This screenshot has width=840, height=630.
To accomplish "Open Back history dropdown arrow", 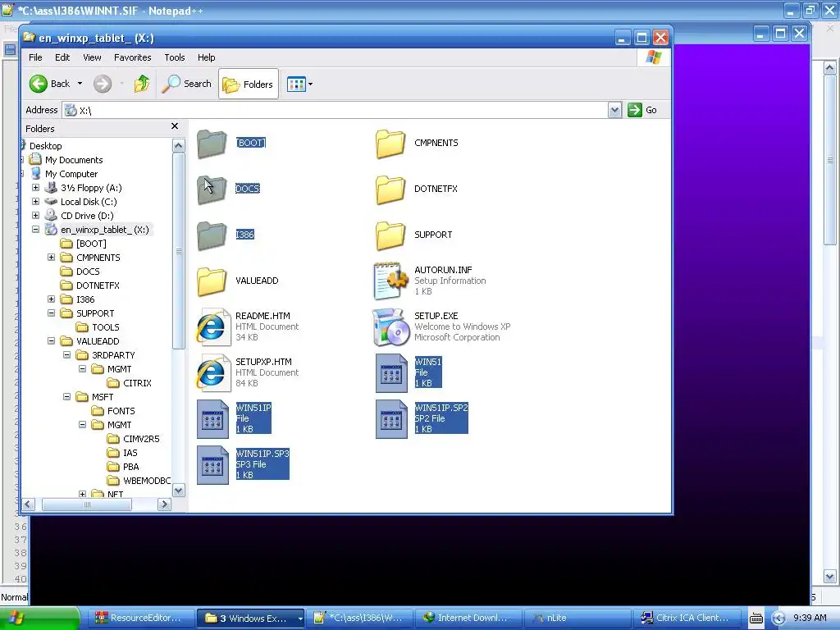I will [x=80, y=84].
